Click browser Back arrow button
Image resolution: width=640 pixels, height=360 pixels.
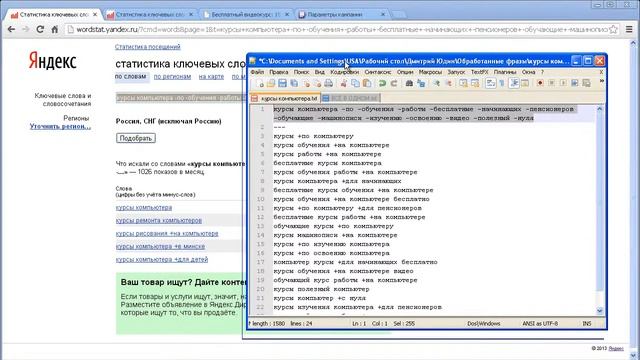pos(11,29)
